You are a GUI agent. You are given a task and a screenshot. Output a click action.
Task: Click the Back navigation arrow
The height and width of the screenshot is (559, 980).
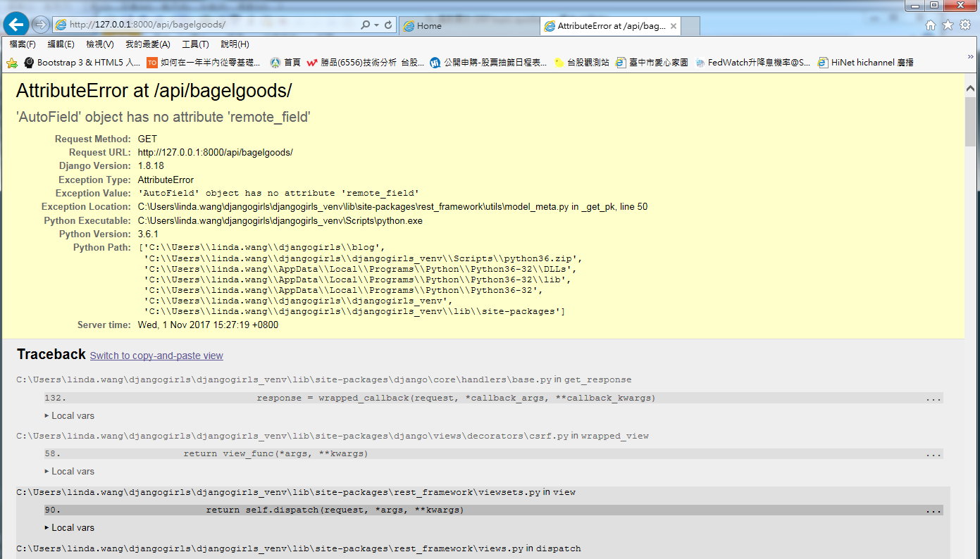(15, 25)
